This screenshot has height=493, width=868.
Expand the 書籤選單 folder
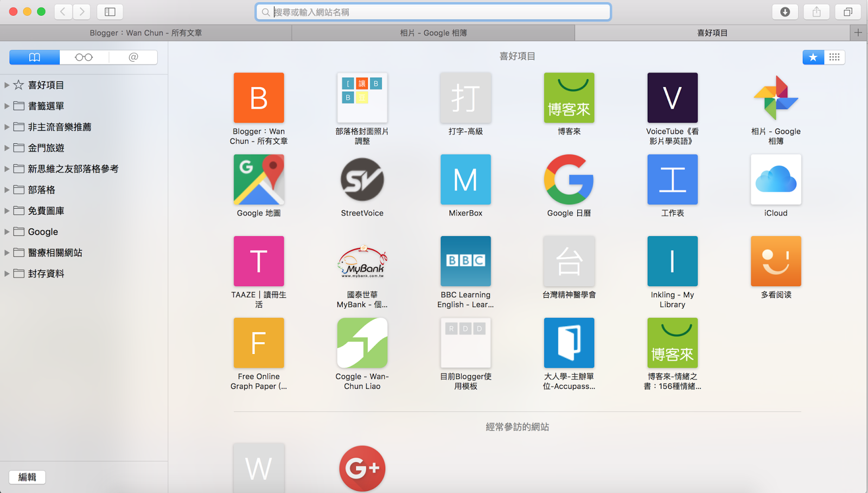(x=7, y=106)
